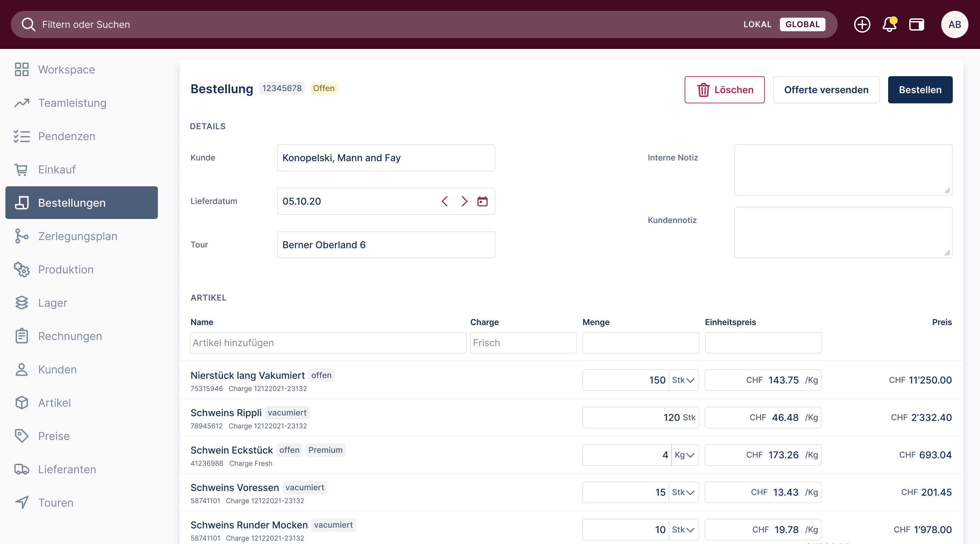Screen dimensions: 980x544
Task: Click the Rechnungen clipboard icon
Action: coord(22,336)
